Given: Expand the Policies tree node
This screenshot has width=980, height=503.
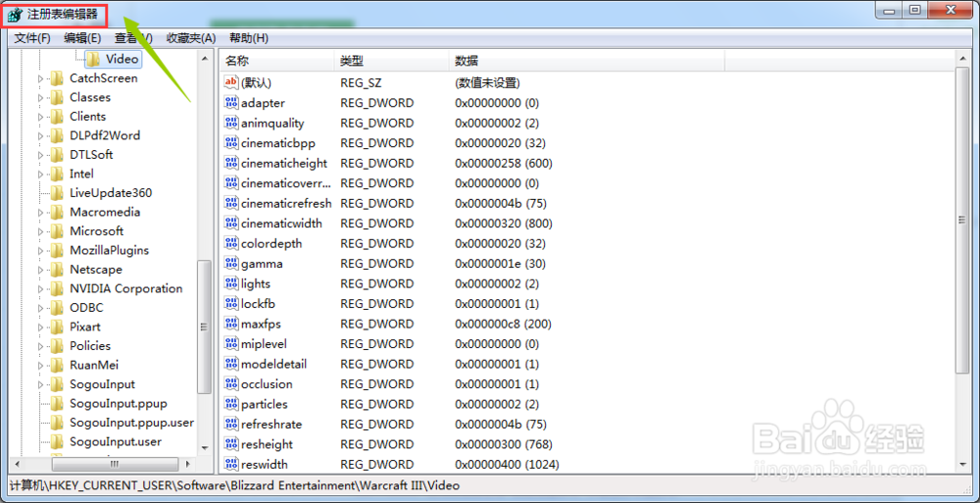Looking at the screenshot, I should (40, 346).
